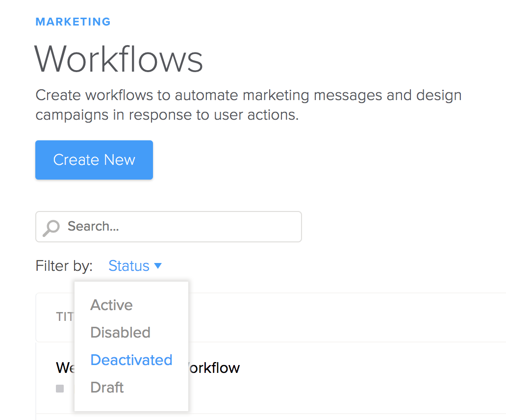
Task: Sort by the truncated TITLE column header
Action: [x=65, y=317]
